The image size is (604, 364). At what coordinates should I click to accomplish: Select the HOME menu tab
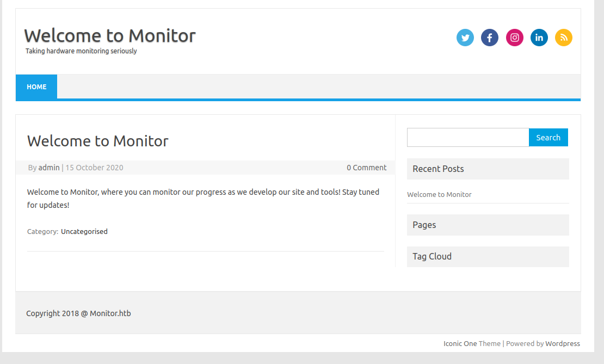pos(36,87)
